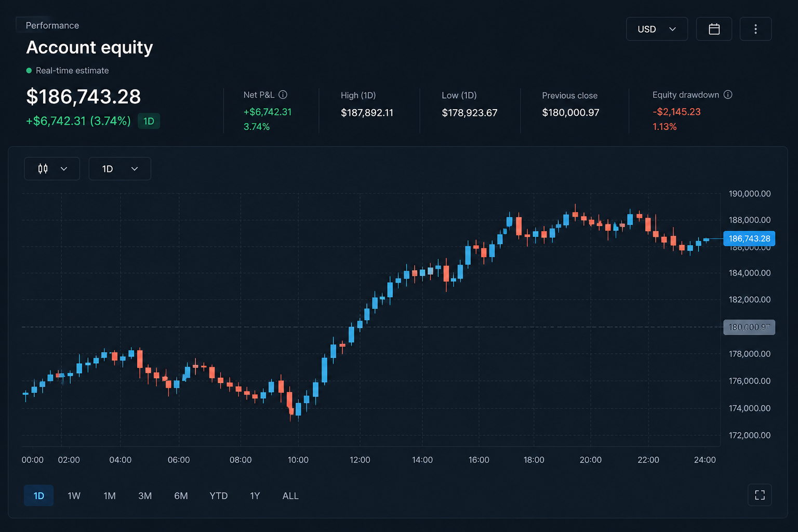Switch to the 3M range
The width and height of the screenshot is (798, 532).
(x=145, y=496)
